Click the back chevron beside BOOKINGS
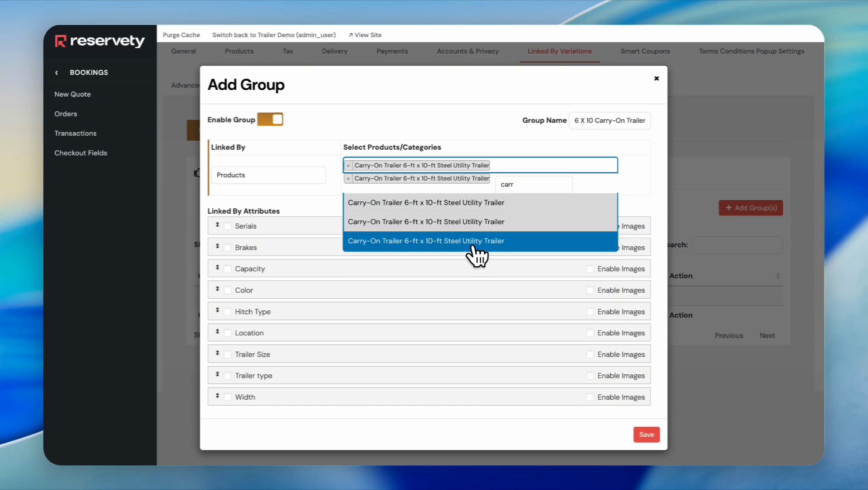The image size is (868, 490). point(57,73)
